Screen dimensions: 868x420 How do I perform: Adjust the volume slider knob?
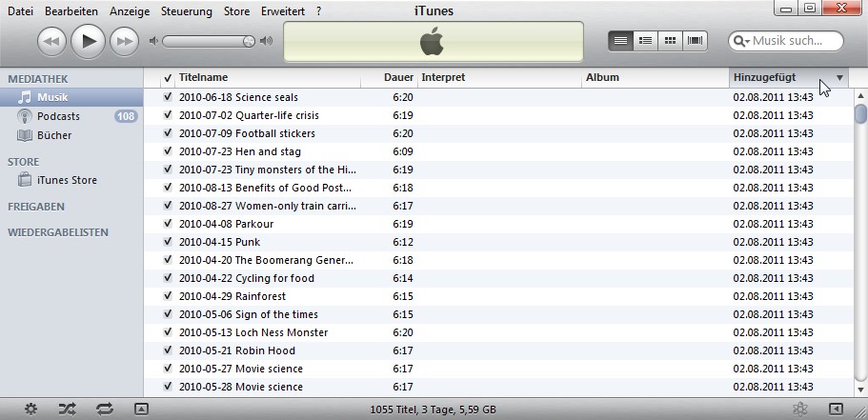pyautogui.click(x=249, y=42)
